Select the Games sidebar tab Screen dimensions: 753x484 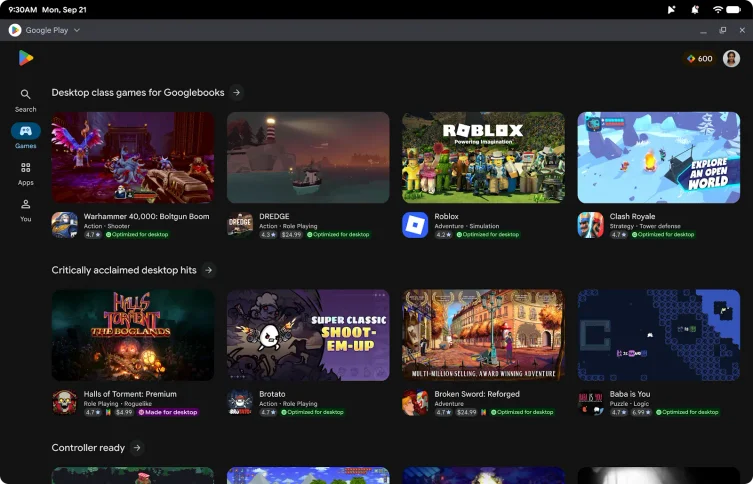(25, 136)
